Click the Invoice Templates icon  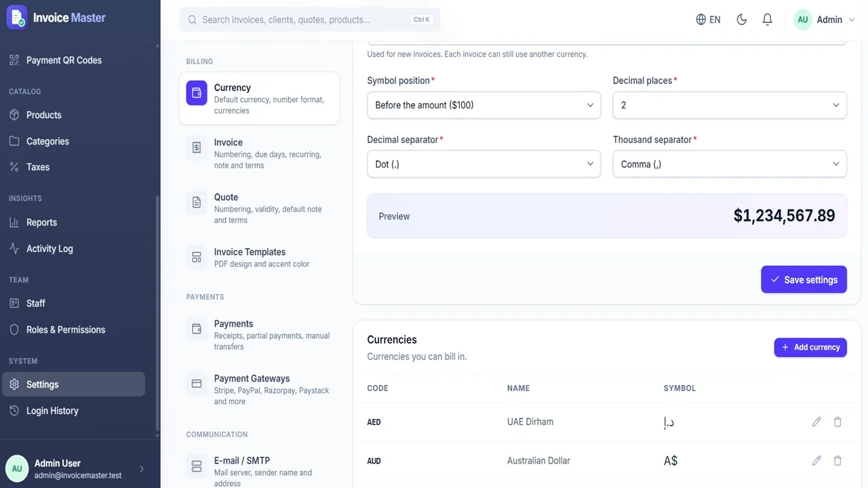pos(197,257)
